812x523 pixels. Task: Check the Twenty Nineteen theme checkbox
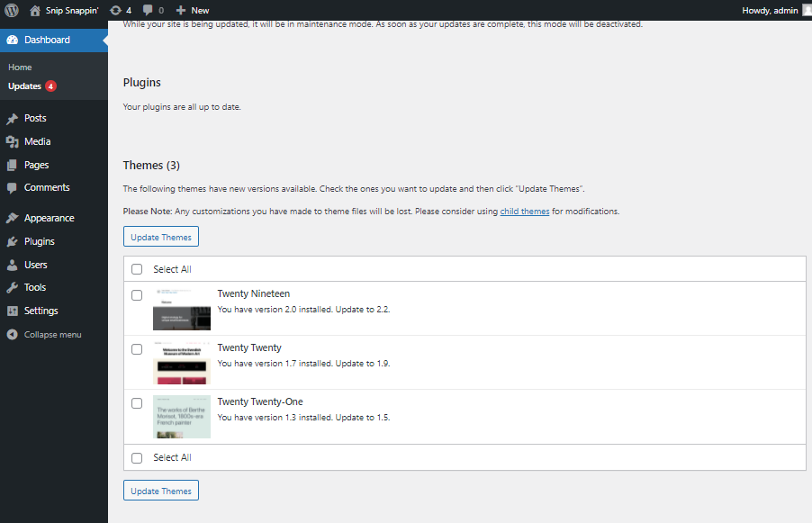(137, 294)
